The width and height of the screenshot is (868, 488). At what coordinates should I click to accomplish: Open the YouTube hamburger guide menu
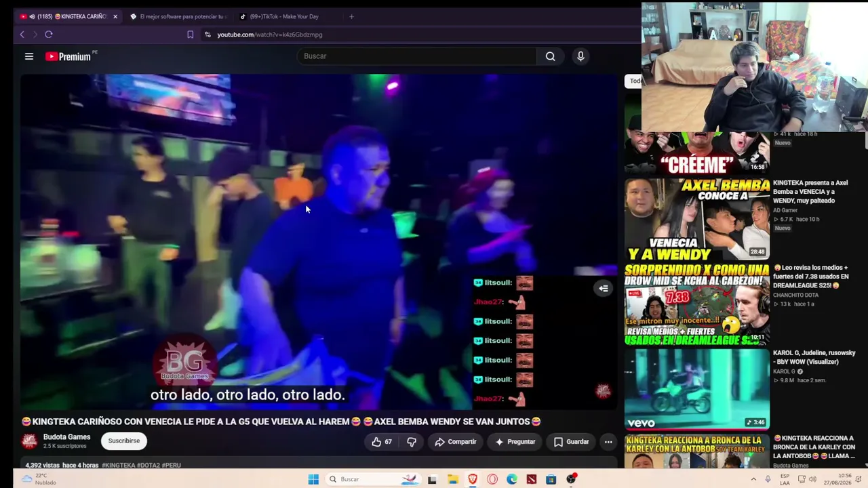coord(29,56)
